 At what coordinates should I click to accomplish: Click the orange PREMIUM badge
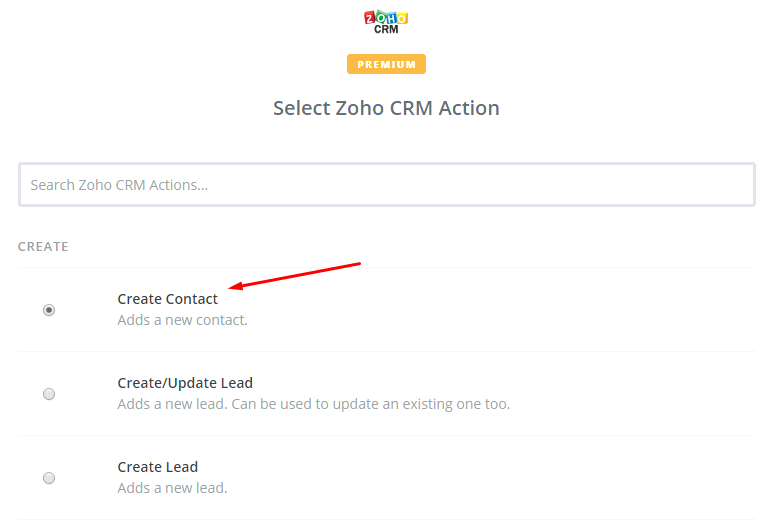(x=386, y=64)
